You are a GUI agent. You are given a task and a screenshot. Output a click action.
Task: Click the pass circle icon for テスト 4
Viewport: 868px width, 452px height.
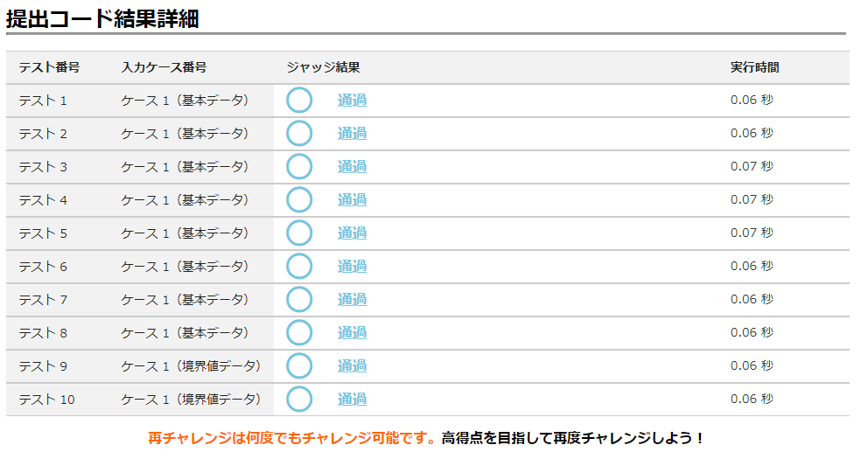pyautogui.click(x=299, y=200)
